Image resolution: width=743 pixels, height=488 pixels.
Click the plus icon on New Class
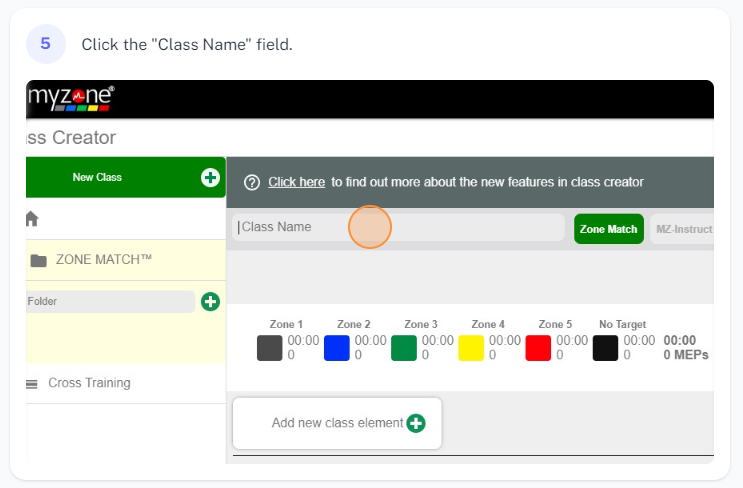pyautogui.click(x=210, y=177)
